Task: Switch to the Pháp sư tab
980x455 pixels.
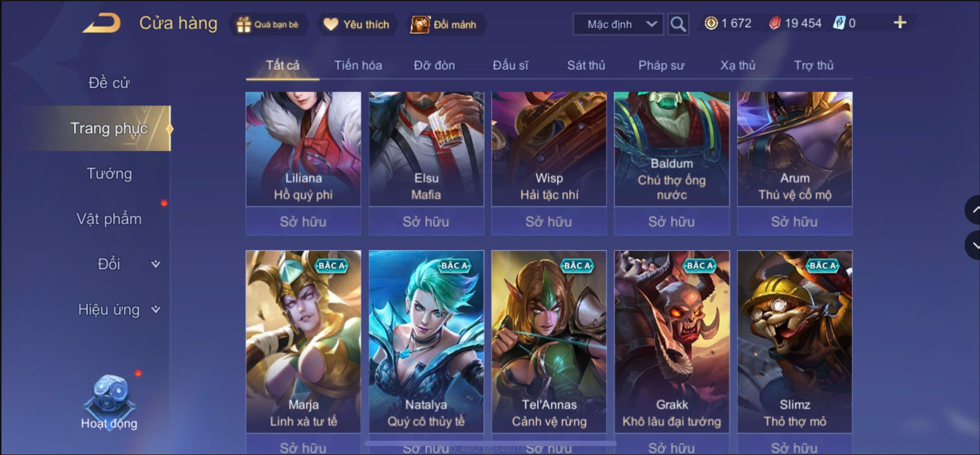Action: 661,65
